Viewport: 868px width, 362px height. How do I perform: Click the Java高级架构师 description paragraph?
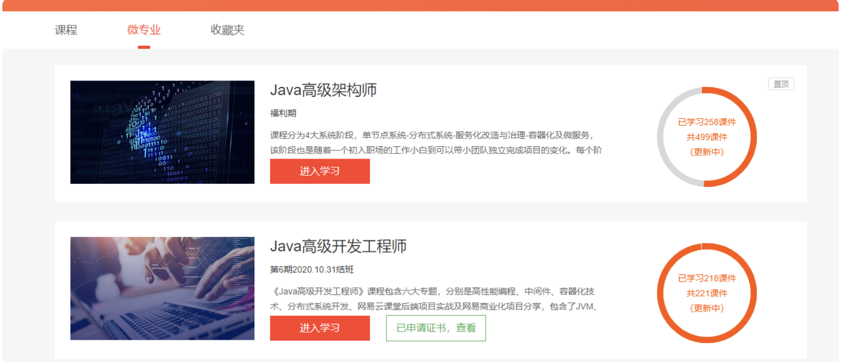(x=436, y=142)
